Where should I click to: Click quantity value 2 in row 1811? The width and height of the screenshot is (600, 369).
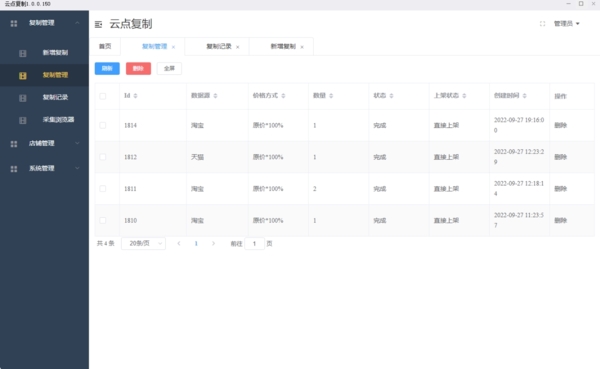(315, 189)
